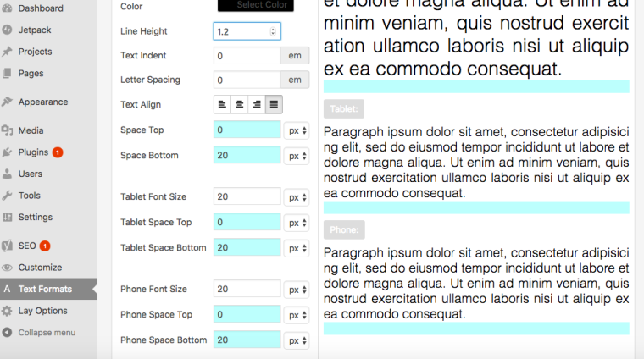Open the Text Formats menu item
644x359 pixels.
tap(45, 289)
